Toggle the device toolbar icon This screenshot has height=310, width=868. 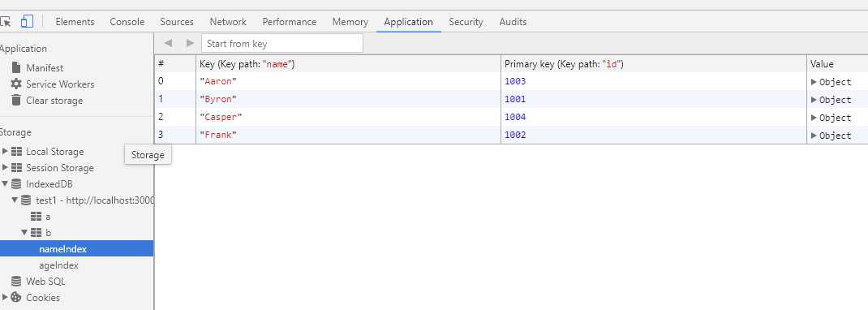(27, 22)
